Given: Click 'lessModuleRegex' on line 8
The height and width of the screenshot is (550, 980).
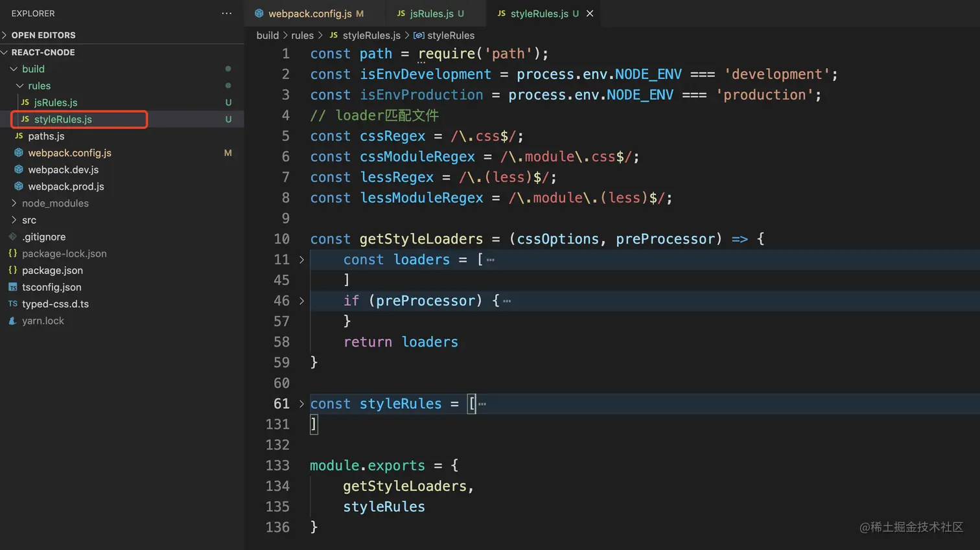Looking at the screenshot, I should click(422, 198).
